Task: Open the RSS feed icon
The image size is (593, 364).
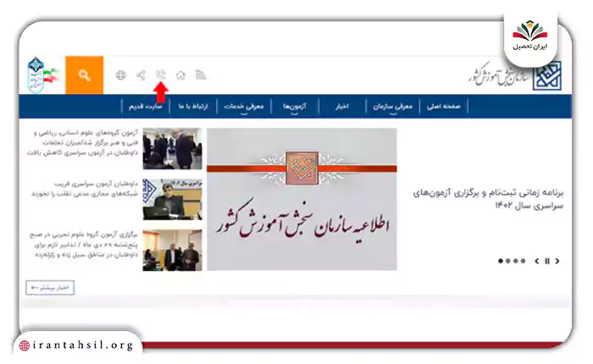Action: click(x=201, y=74)
